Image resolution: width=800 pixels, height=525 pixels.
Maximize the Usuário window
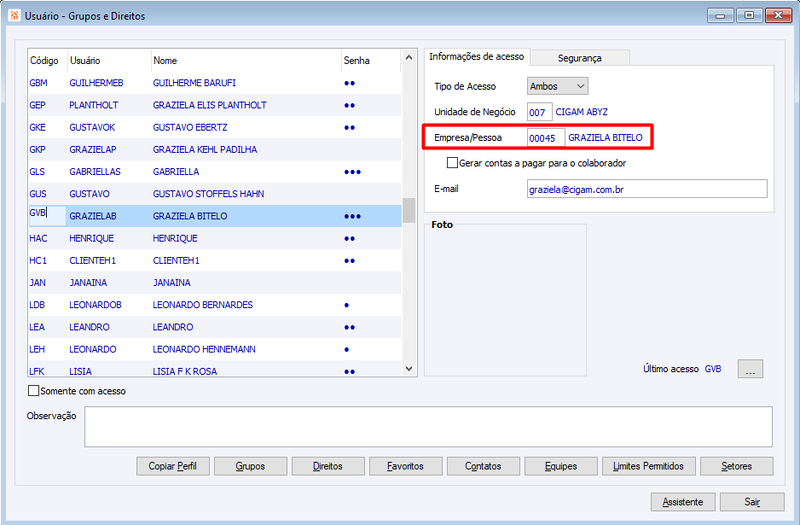(749, 15)
